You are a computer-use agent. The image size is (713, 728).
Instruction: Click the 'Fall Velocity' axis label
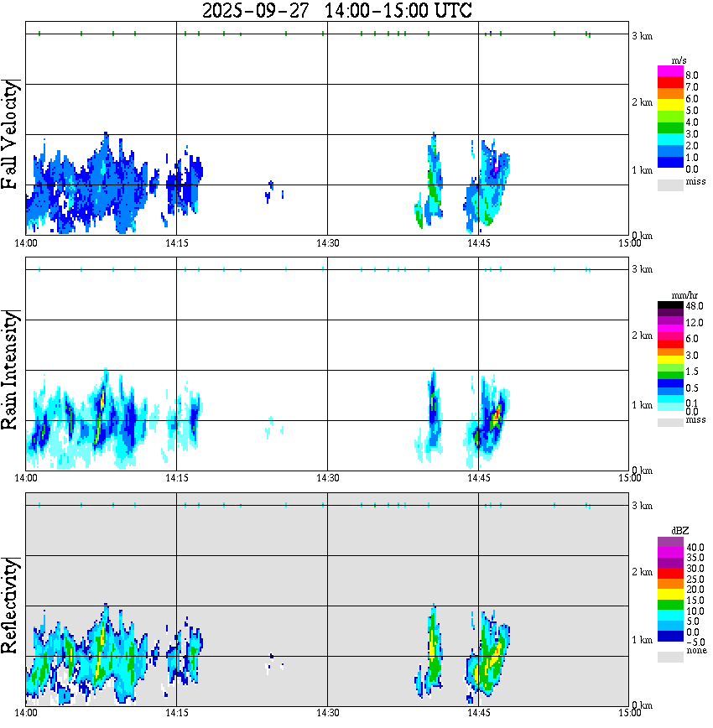click(x=9, y=134)
